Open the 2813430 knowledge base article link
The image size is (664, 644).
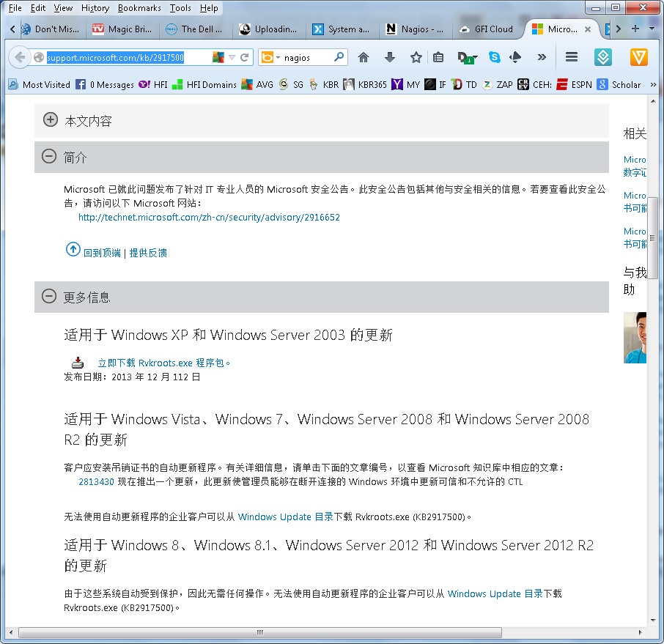[96, 482]
